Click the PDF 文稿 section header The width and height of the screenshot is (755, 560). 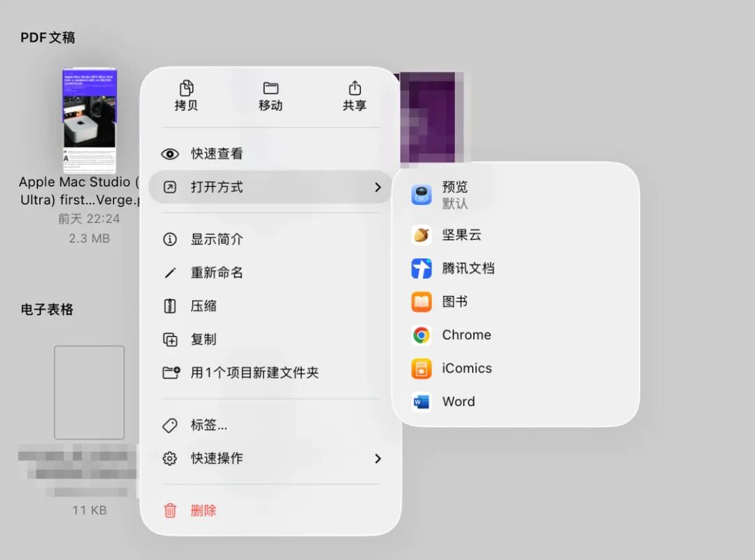(48, 38)
